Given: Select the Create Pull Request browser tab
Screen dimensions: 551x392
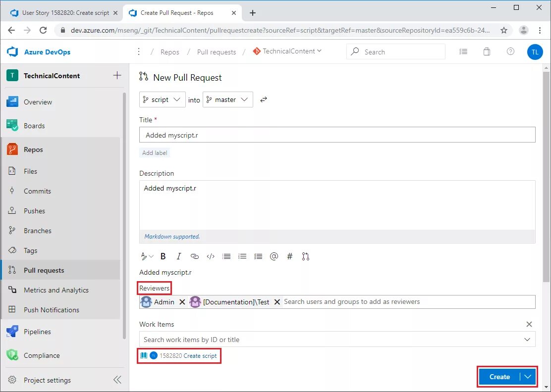Looking at the screenshot, I should pyautogui.click(x=182, y=13).
